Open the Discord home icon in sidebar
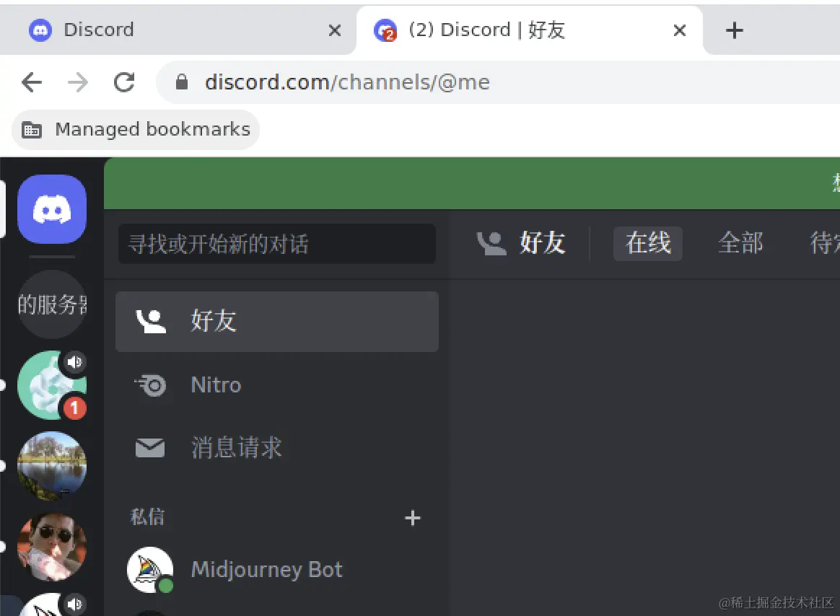Image resolution: width=840 pixels, height=616 pixels. pos(51,209)
